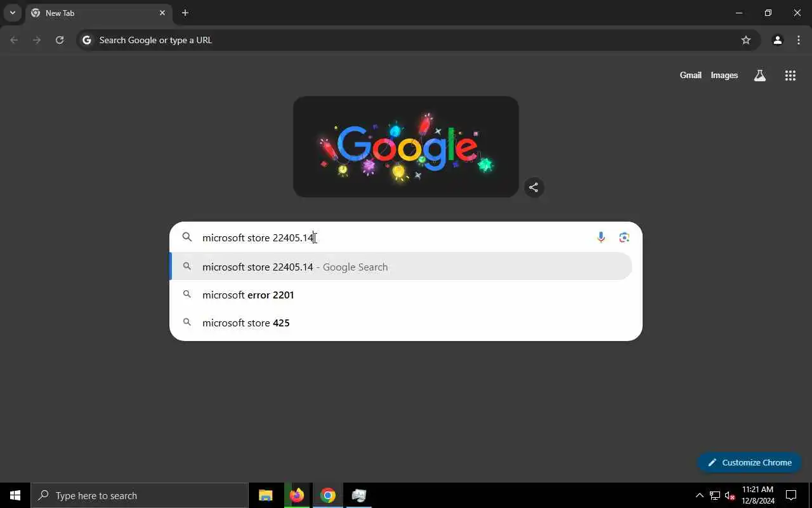The image size is (812, 508).
Task: Open the Google apps grid
Action: tap(790, 76)
